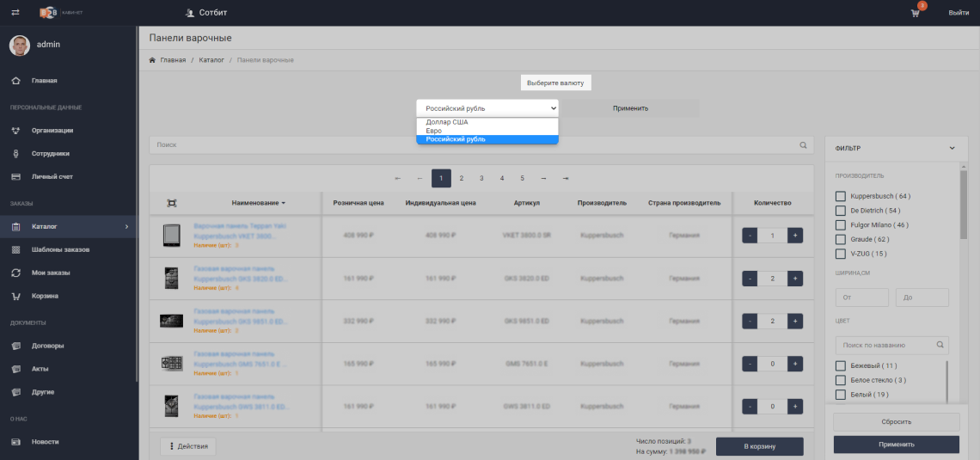
Task: Check the Белое стекло color filter
Action: click(841, 380)
